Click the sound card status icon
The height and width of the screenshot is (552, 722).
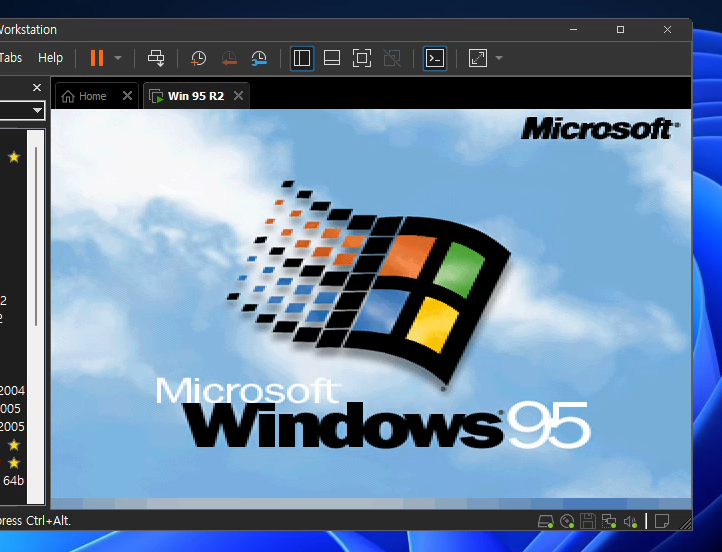coord(630,522)
